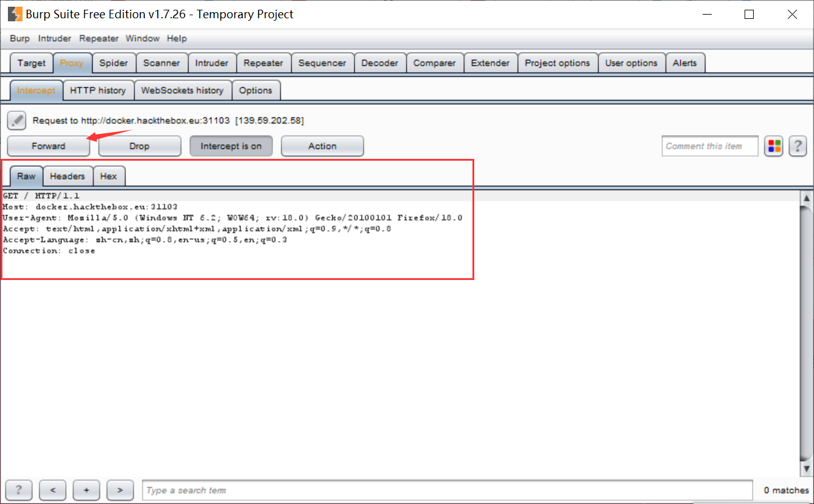Open the Intruder tool tab
Screen dimensions: 814x504
point(212,63)
